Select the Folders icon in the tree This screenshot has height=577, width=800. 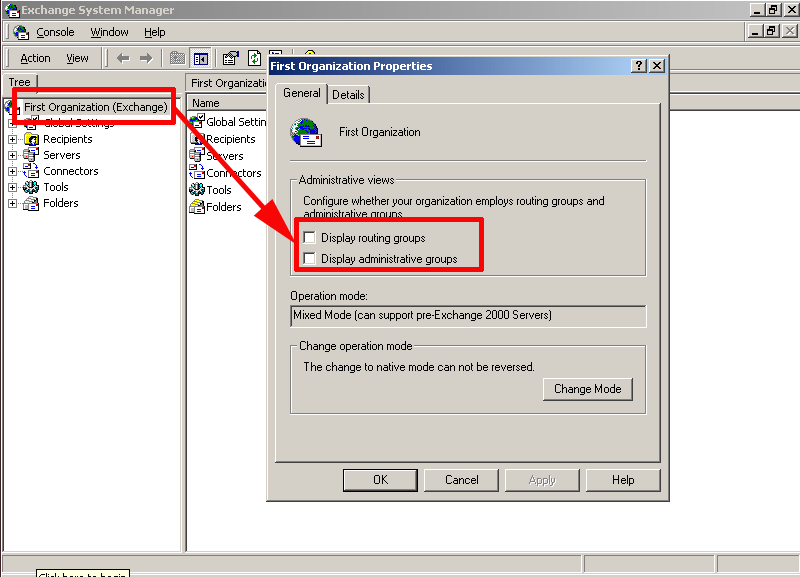click(31, 203)
